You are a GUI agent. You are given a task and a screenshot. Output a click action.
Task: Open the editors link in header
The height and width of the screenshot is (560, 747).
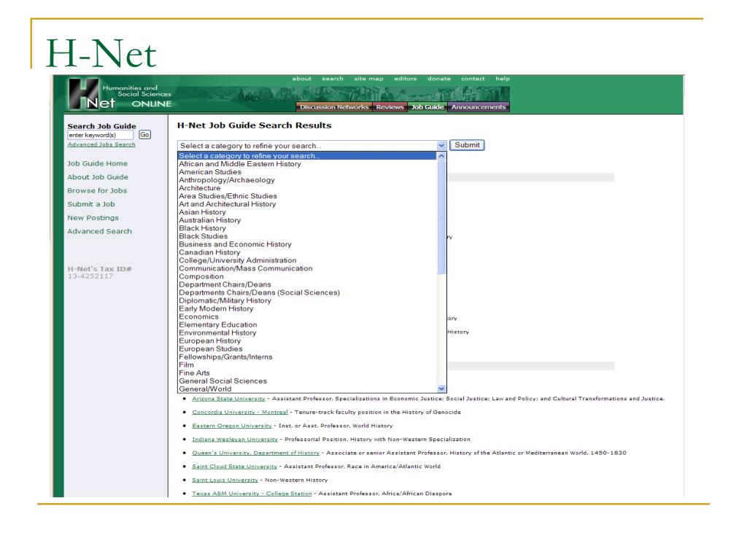[406, 79]
